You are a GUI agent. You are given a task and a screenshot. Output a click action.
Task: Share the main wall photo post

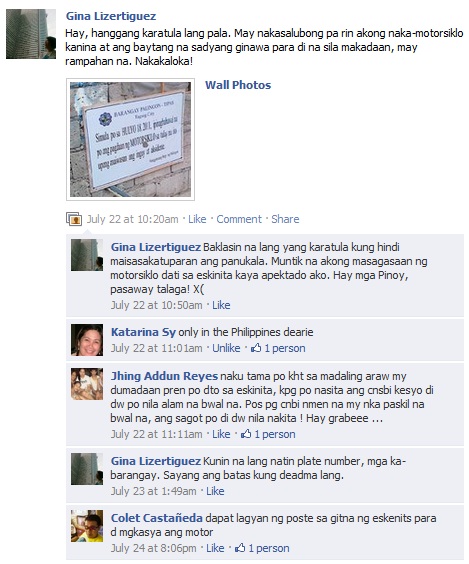click(285, 219)
